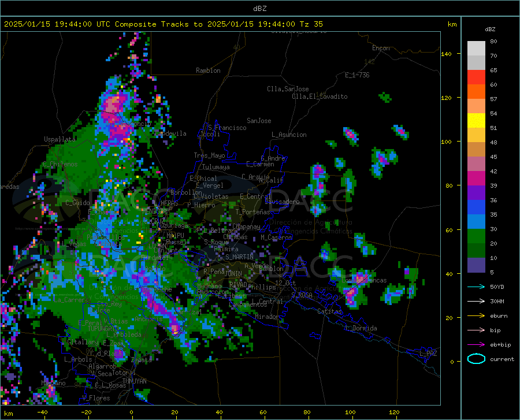This screenshot has width=520, height=420.
Task: Click the 'JUNIN' map label
Action: point(233,273)
